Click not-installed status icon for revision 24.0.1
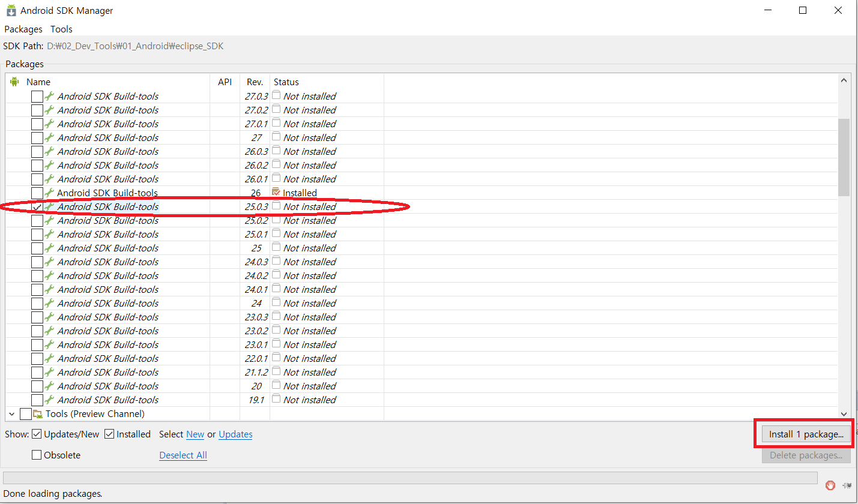The height and width of the screenshot is (504, 858). (x=276, y=289)
